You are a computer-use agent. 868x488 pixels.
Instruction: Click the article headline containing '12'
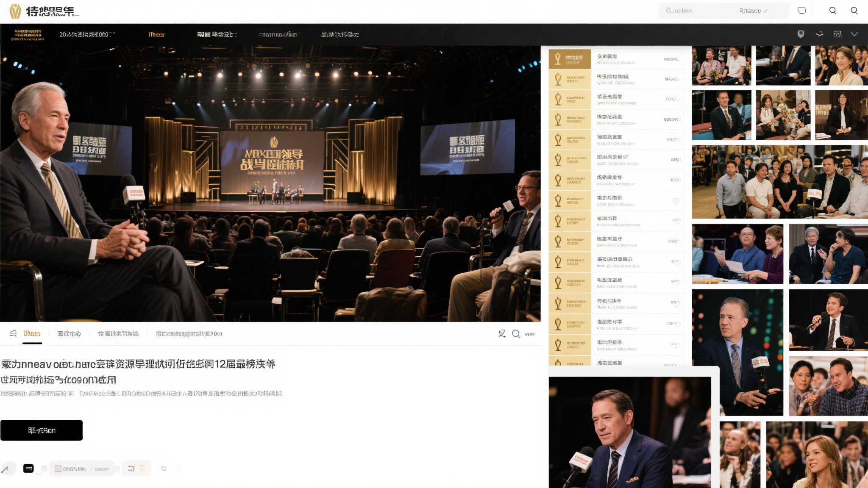tap(138, 364)
